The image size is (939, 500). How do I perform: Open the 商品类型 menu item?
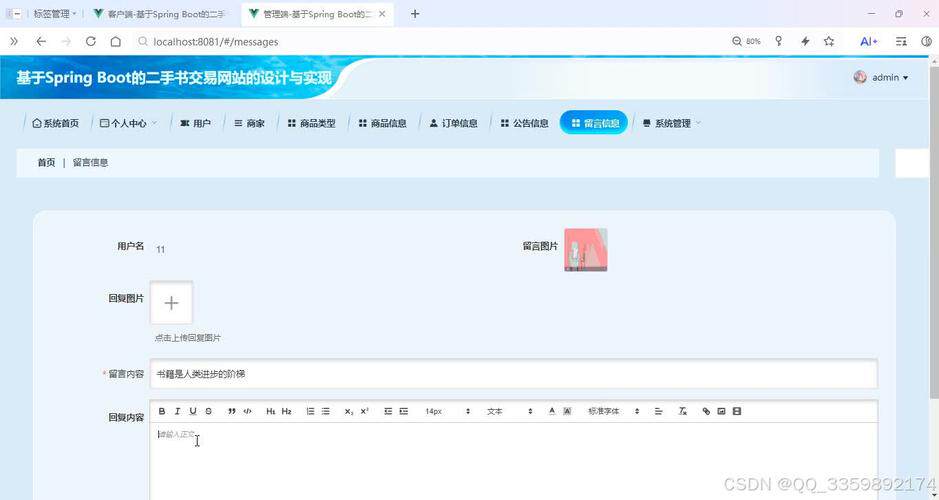coord(311,123)
